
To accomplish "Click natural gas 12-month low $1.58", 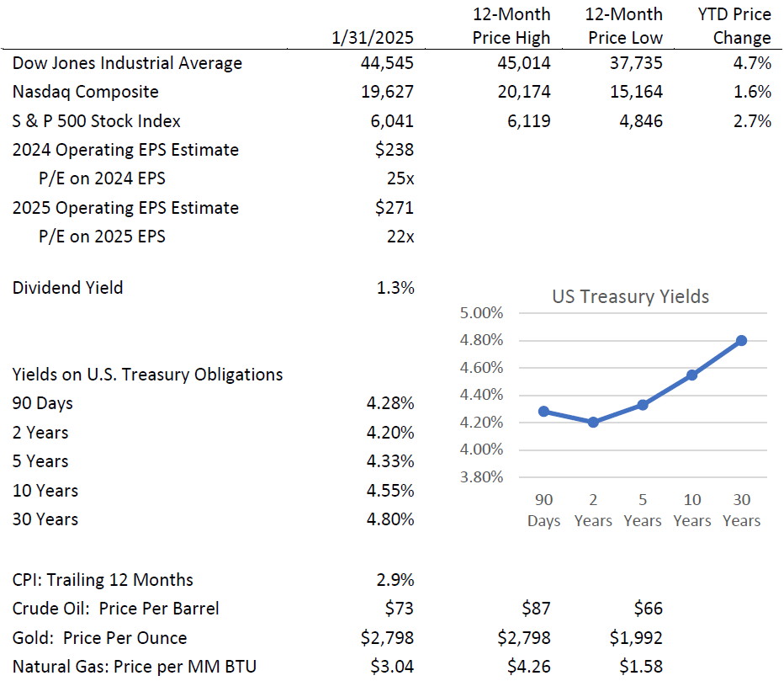I will [x=641, y=667].
